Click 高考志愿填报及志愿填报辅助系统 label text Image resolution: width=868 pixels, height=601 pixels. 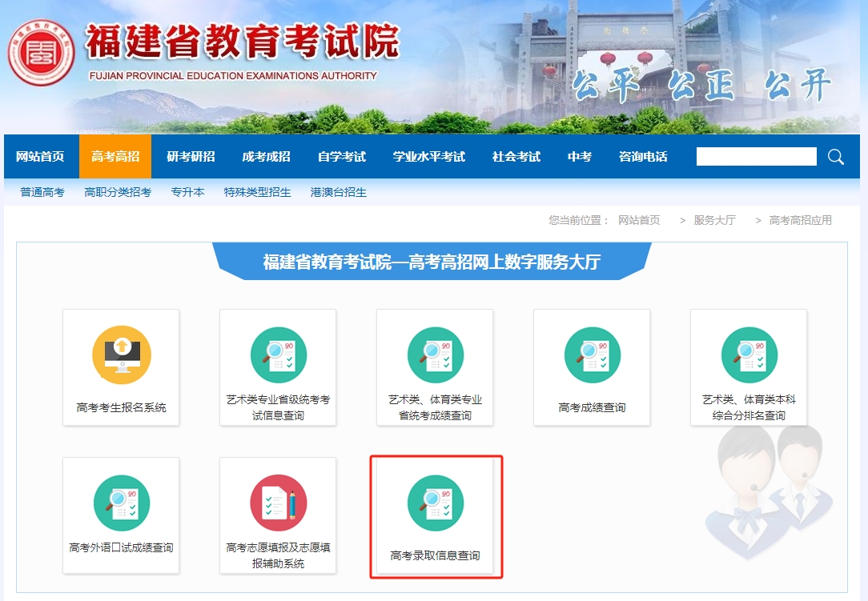[x=279, y=555]
